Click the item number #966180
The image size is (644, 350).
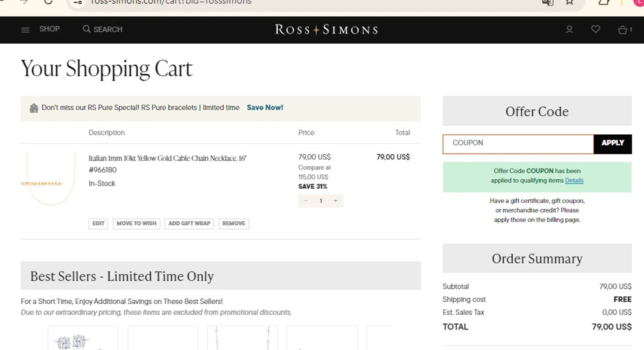[103, 170]
